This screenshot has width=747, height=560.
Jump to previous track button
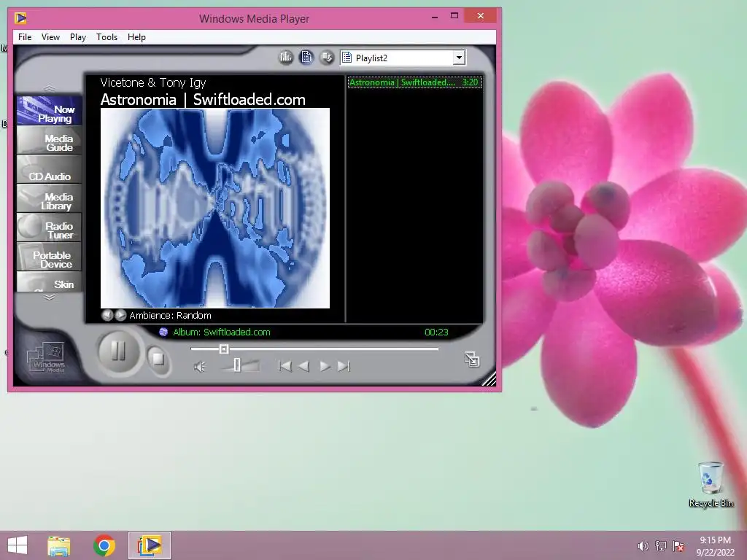285,366
